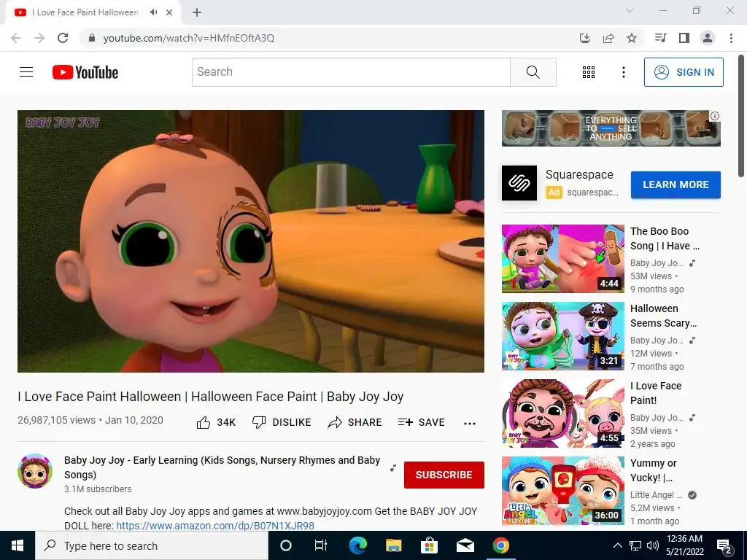Go to the YouTube home logo
The image size is (747, 560).
(x=85, y=72)
